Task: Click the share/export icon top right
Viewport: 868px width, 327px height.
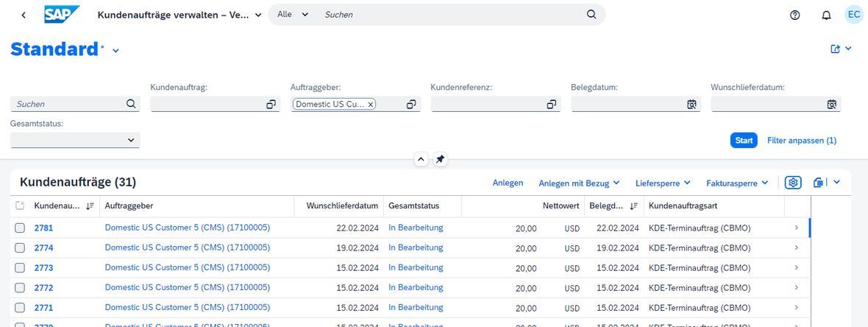Action: (x=836, y=49)
